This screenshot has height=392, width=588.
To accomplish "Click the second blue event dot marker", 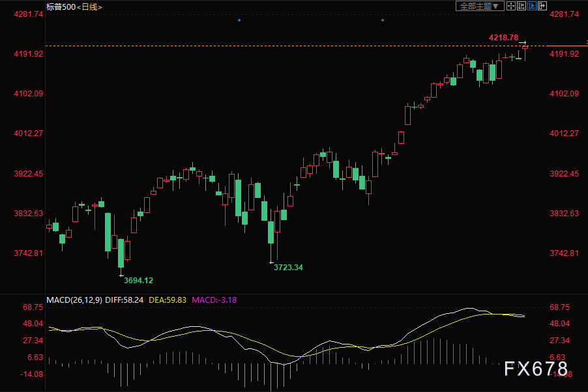I will pyautogui.click(x=383, y=20).
